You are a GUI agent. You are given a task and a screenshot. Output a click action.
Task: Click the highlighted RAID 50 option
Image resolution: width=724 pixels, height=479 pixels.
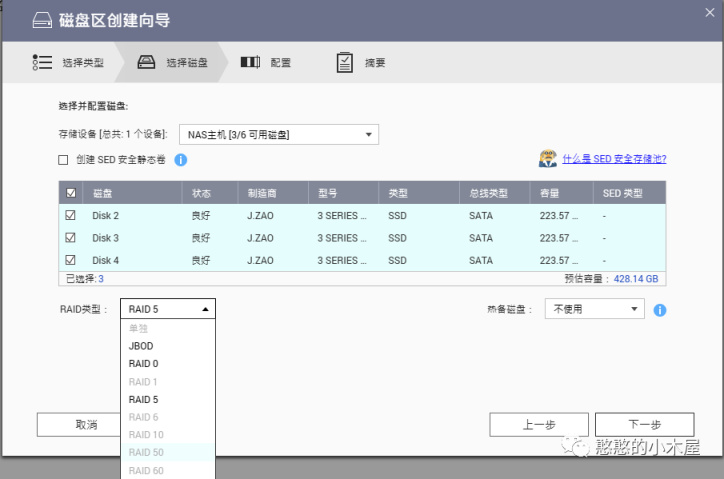tap(168, 452)
